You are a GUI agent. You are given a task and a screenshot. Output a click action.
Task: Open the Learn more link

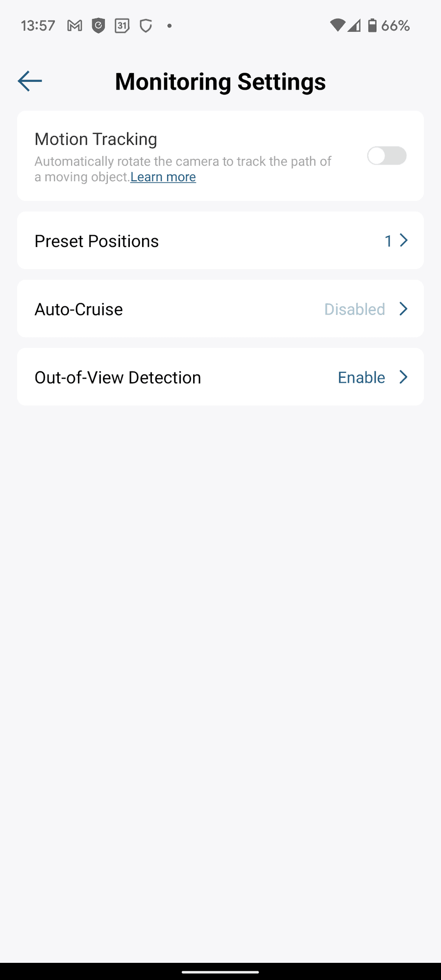click(x=163, y=177)
